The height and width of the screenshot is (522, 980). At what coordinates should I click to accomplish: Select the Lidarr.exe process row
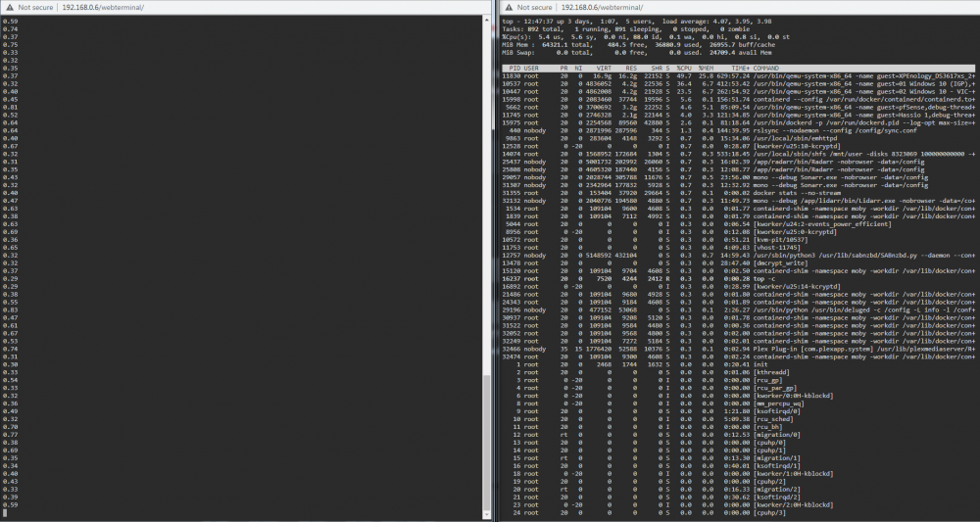(x=738, y=201)
